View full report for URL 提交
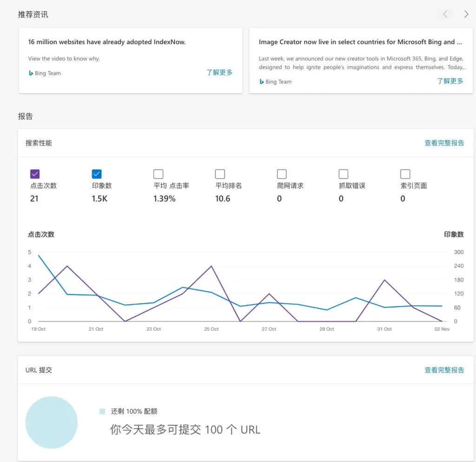Image resolution: width=476 pixels, height=462 pixels. tap(444, 370)
